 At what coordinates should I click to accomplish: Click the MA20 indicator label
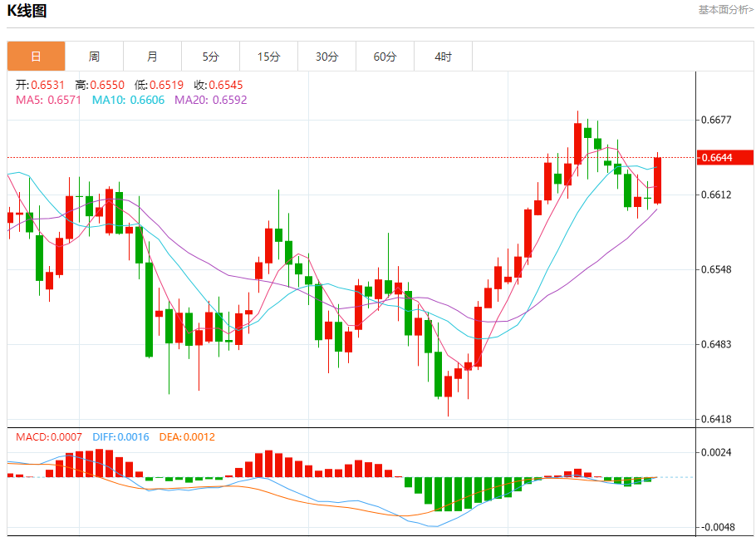(210, 100)
